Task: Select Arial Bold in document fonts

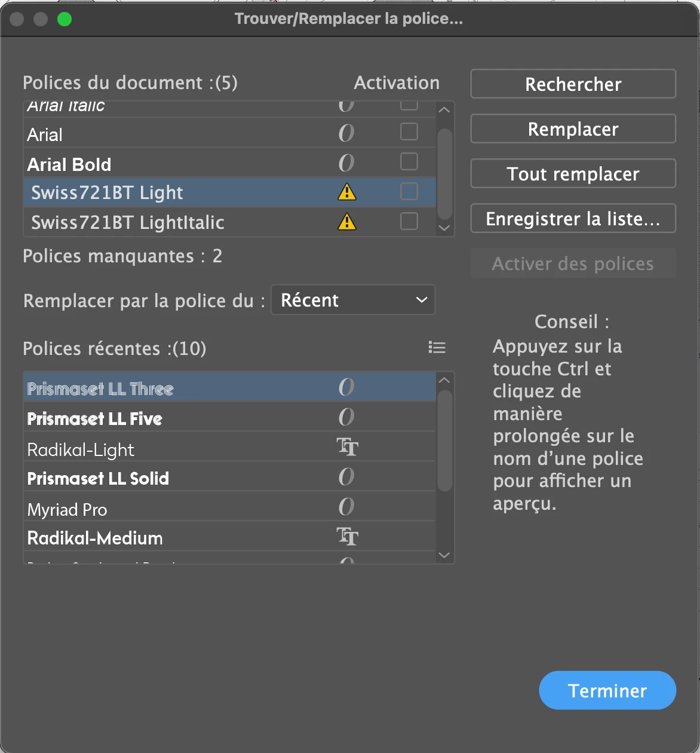Action: click(x=69, y=164)
